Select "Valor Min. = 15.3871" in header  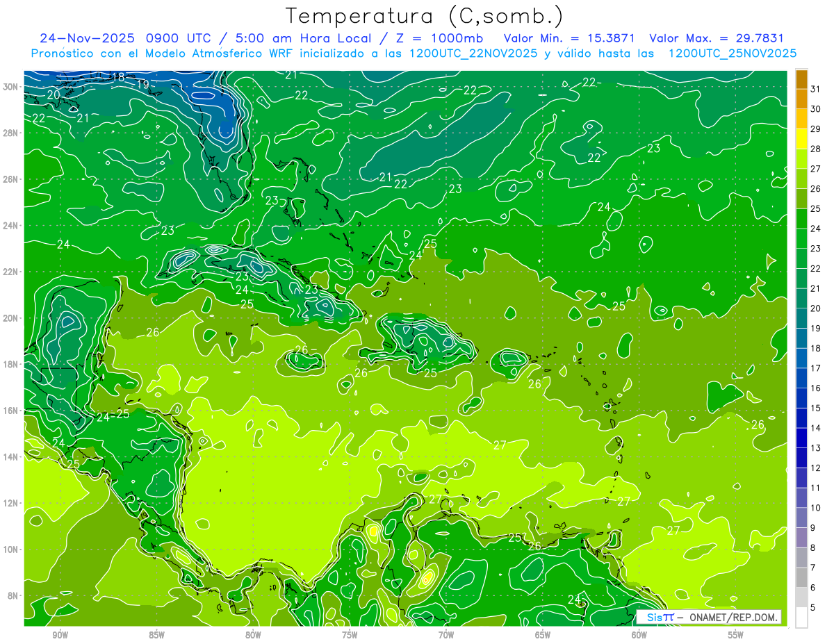click(x=571, y=38)
